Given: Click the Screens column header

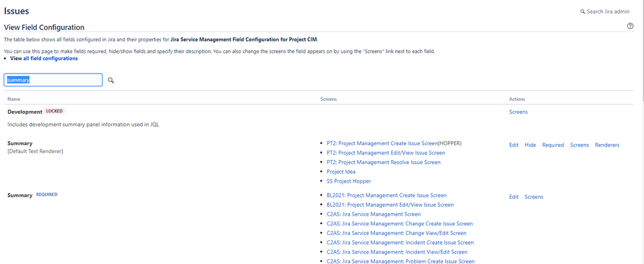Looking at the screenshot, I should coord(329,99).
